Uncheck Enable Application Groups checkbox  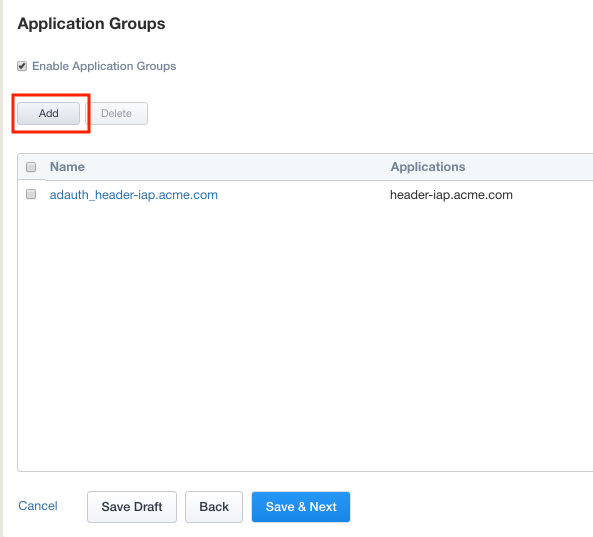(22, 66)
